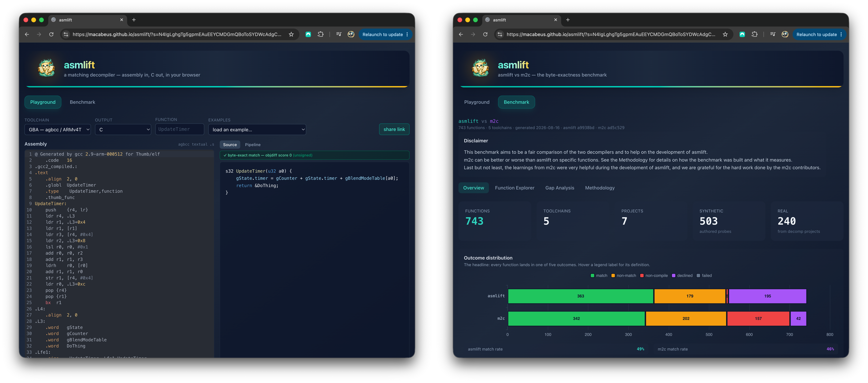
Task: Select the Benchmark tab in the right window
Action: pos(516,102)
